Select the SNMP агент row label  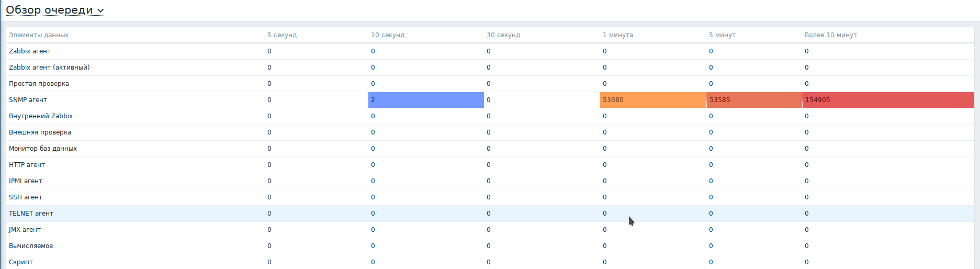pyautogui.click(x=28, y=100)
